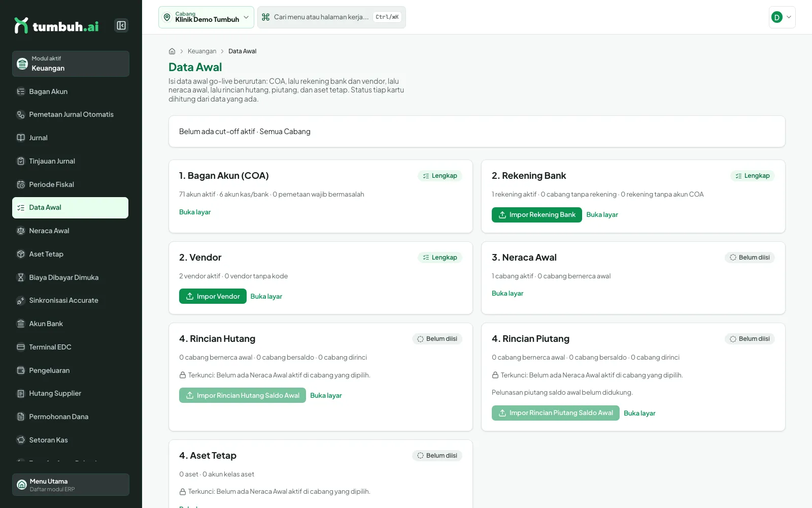The image size is (812, 508).
Task: Click the Tinjauan Jurnal clipboard icon
Action: coord(21,161)
